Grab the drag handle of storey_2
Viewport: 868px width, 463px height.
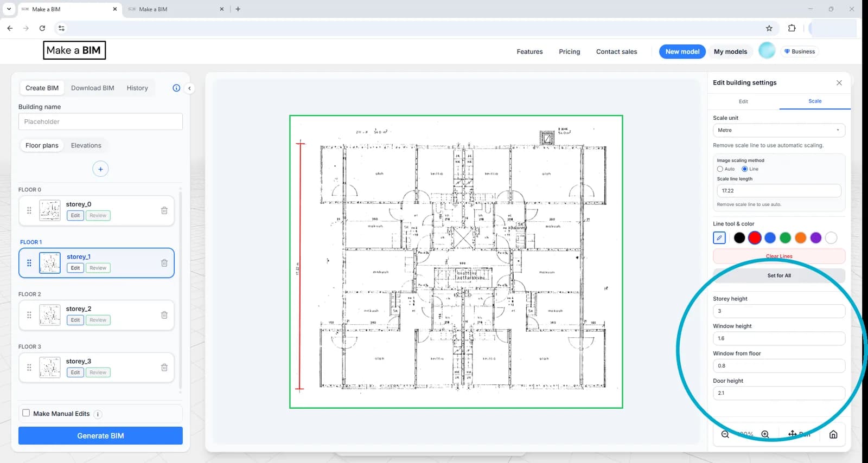click(x=29, y=315)
